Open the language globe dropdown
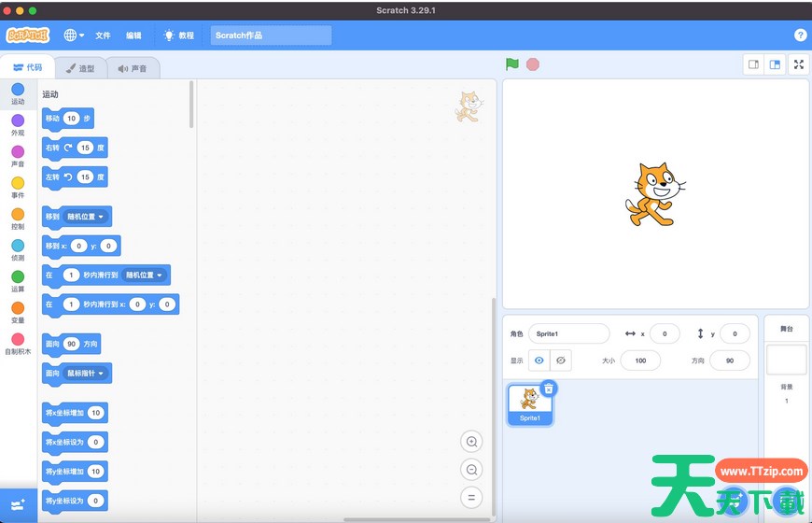Screen dimensions: 812x523 tap(74, 35)
